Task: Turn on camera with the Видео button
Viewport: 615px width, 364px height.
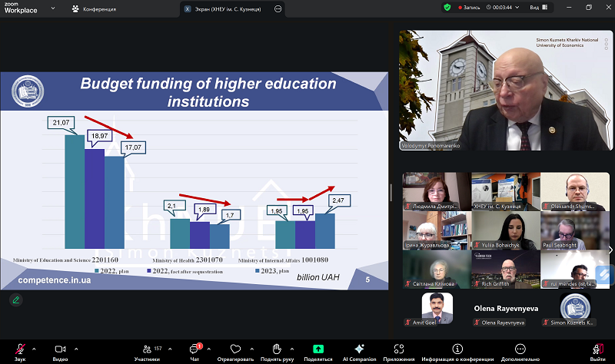Action: click(60, 349)
